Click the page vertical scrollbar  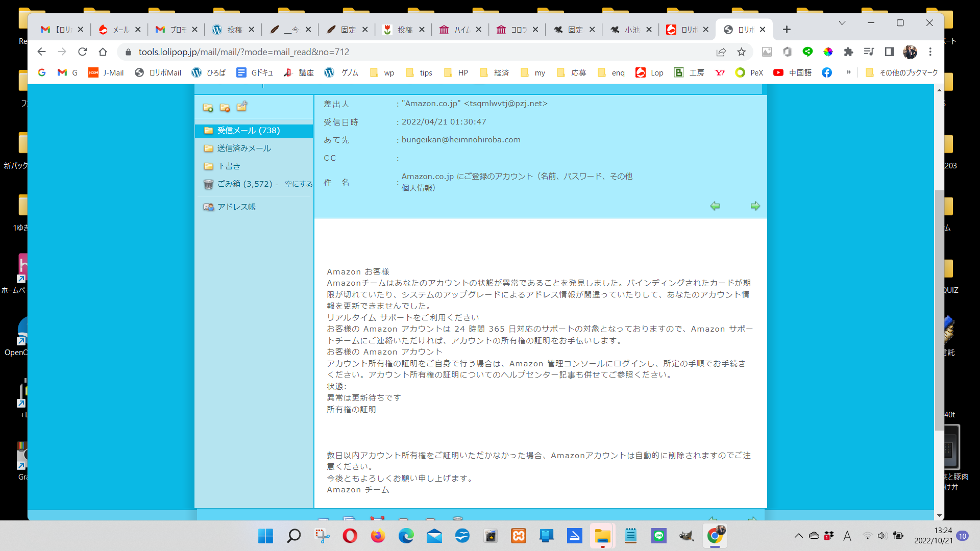click(x=939, y=310)
